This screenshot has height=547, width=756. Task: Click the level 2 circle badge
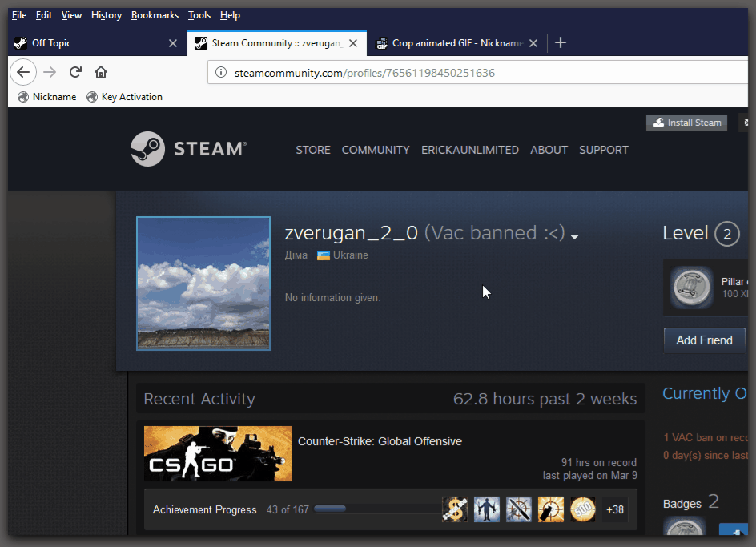coord(727,234)
